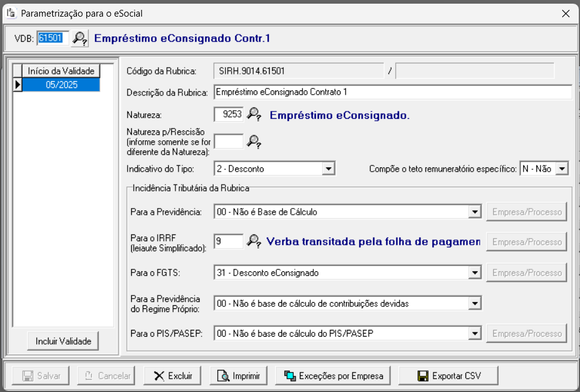This screenshot has width=580, height=392.
Task: Click the Natureza code field 9253
Action: click(228, 114)
